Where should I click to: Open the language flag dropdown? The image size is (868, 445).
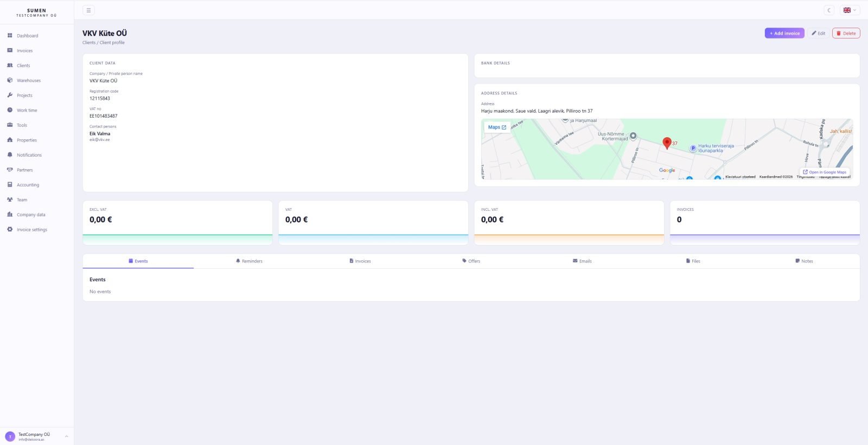coord(850,10)
